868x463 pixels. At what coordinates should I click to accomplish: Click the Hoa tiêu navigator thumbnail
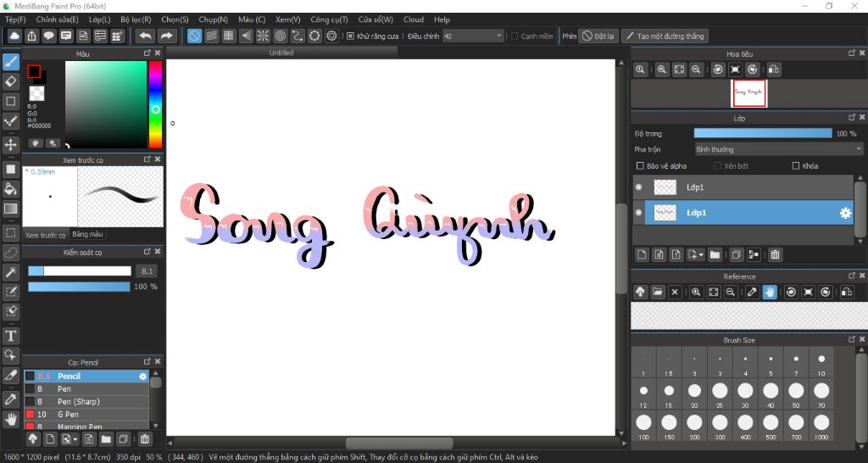749,93
